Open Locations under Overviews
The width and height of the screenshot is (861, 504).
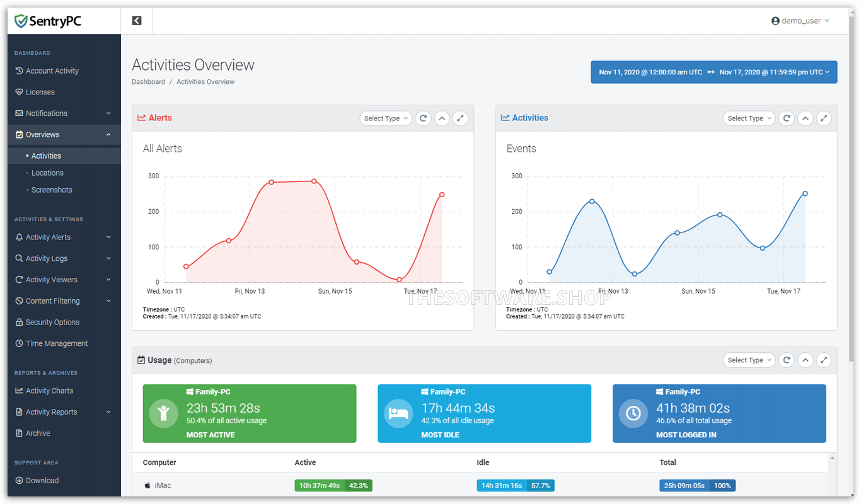[x=47, y=173]
